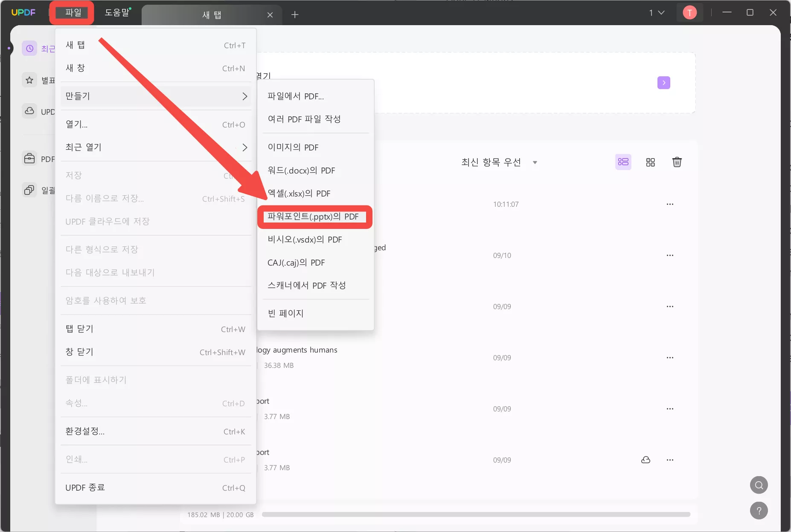Choose 빈 페이지 blank page
This screenshot has height=532, width=791.
(316, 314)
